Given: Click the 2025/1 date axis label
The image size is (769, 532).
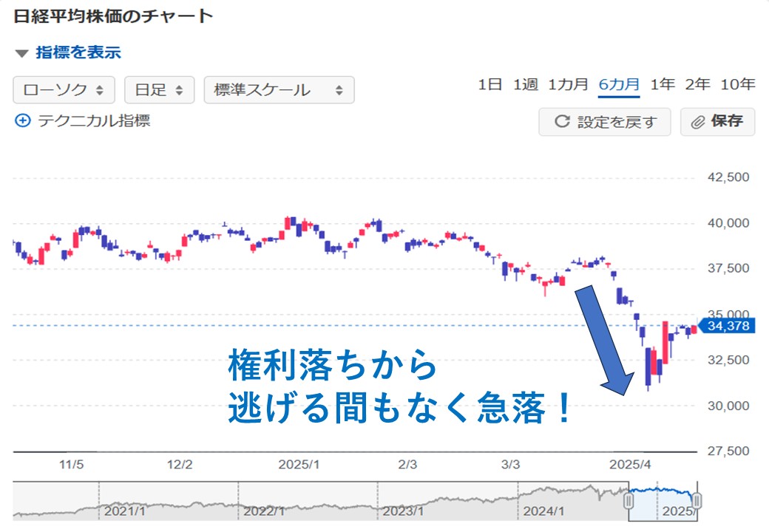Looking at the screenshot, I should point(299,465).
